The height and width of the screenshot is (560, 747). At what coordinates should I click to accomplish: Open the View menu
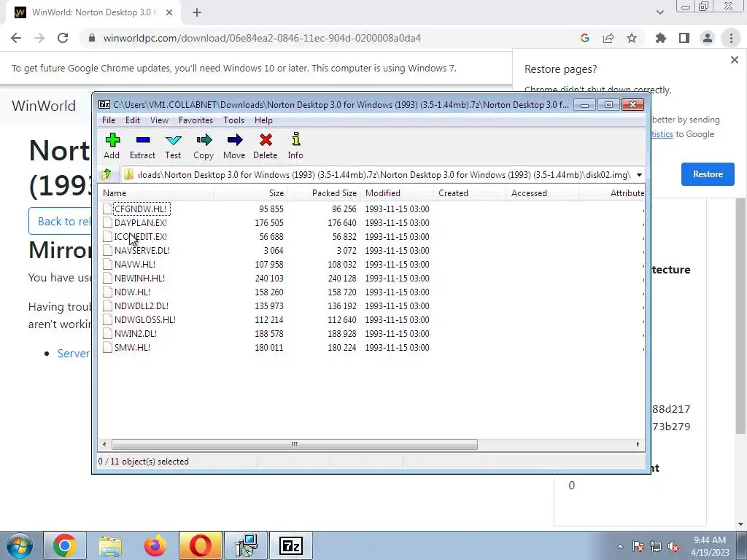[x=159, y=120]
